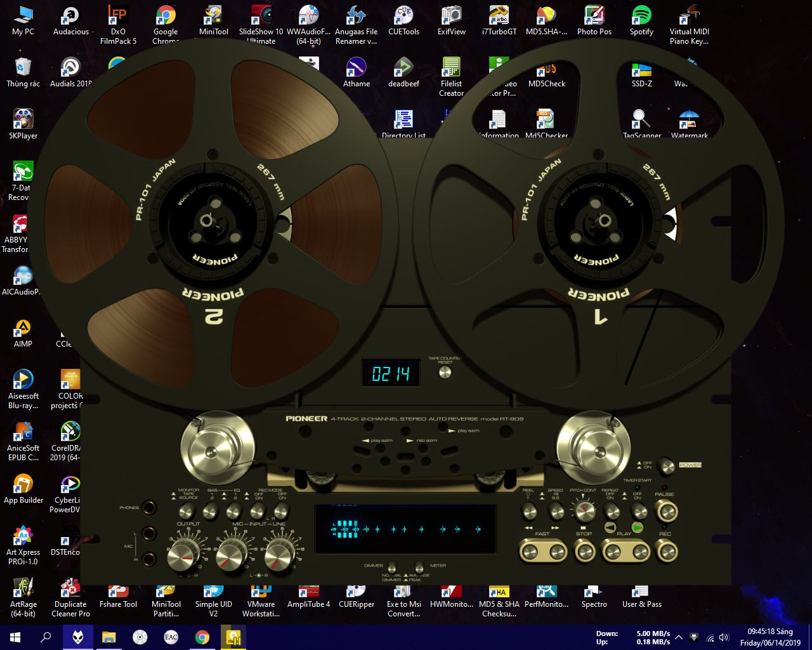Image resolution: width=812 pixels, height=650 pixels.
Task: Open the App Builder desktop icon
Action: coord(23,489)
